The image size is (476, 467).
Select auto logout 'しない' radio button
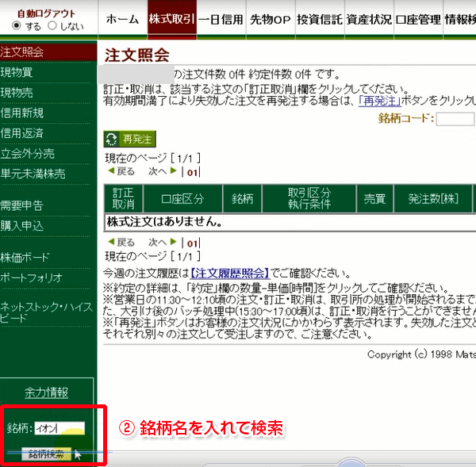click(52, 26)
